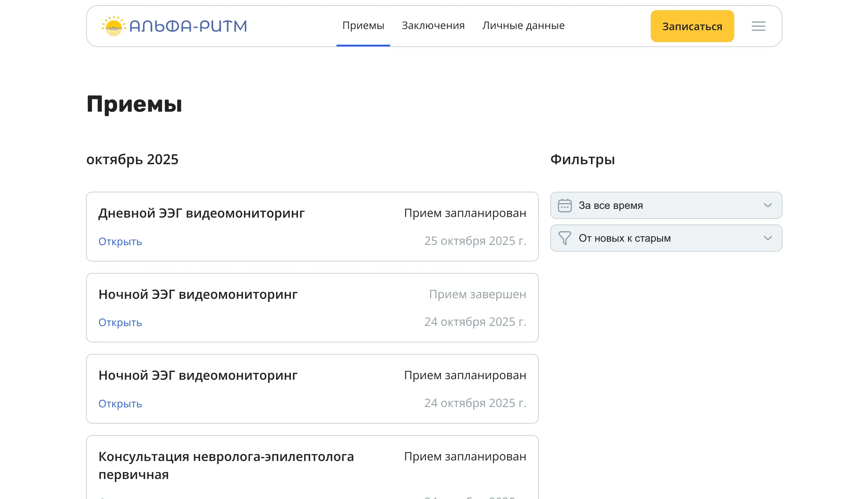Click the title 'Дневной ЭЭГ видеомониторинг'
The height and width of the screenshot is (499, 868).
tap(202, 213)
